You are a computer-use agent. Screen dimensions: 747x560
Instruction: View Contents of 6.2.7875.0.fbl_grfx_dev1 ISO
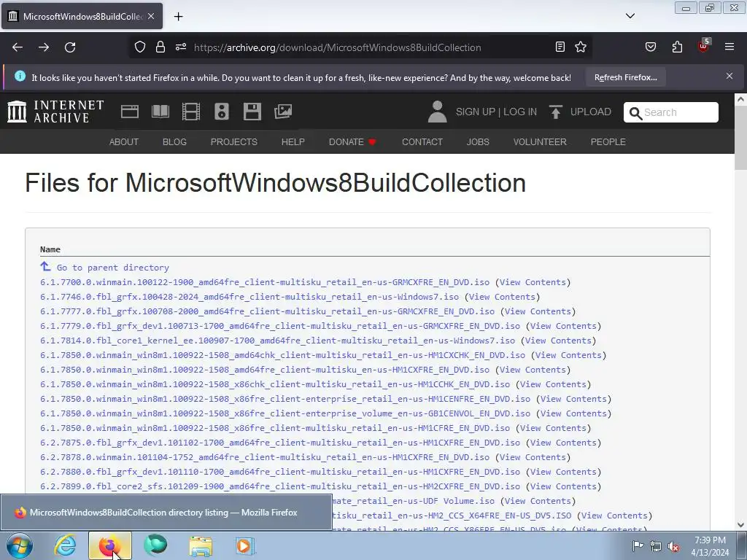pos(564,443)
